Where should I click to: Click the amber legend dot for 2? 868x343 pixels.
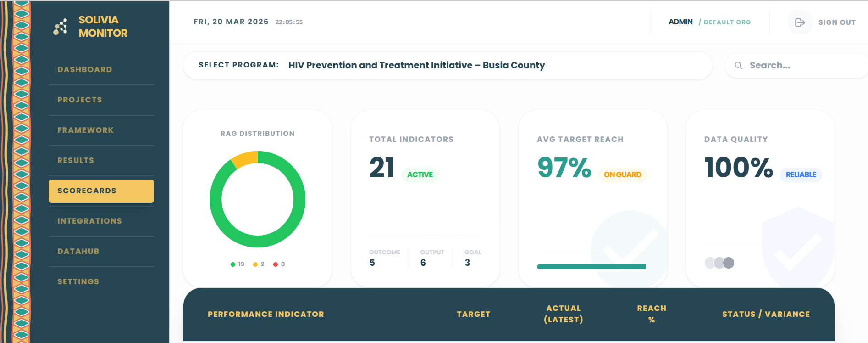(x=255, y=264)
